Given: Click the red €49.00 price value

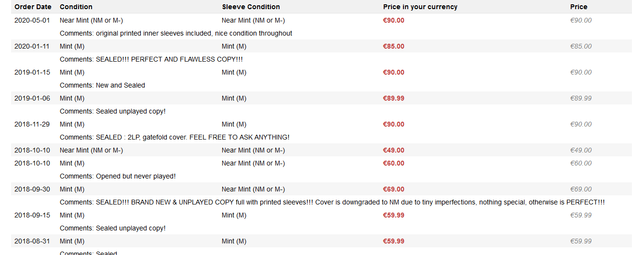Looking at the screenshot, I should point(393,150).
